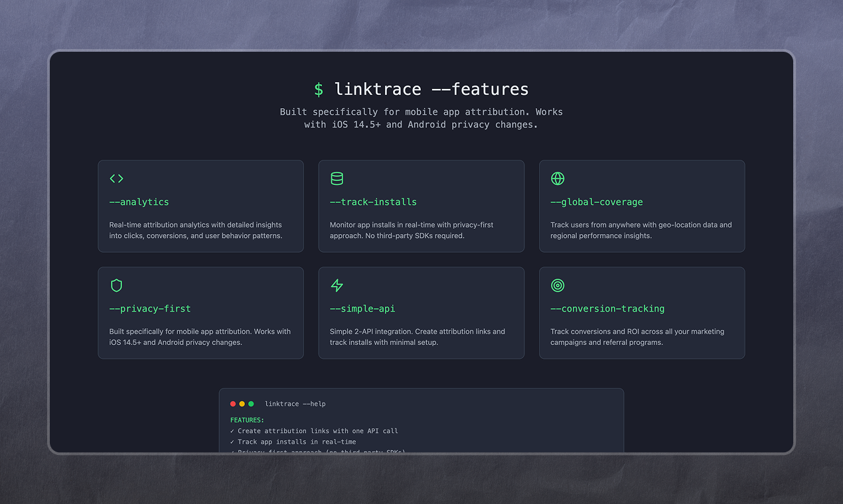Click the '$ linktrace --features' title
The height and width of the screenshot is (504, 843).
(x=421, y=89)
